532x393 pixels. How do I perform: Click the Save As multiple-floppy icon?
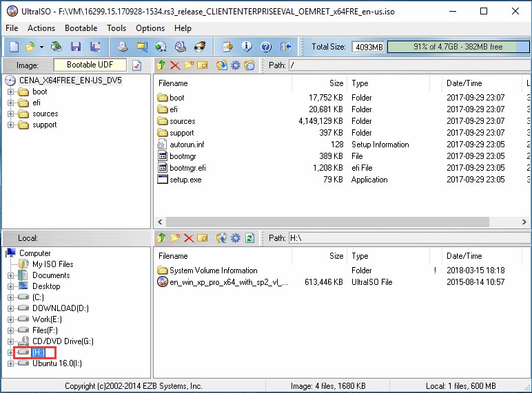[95, 47]
